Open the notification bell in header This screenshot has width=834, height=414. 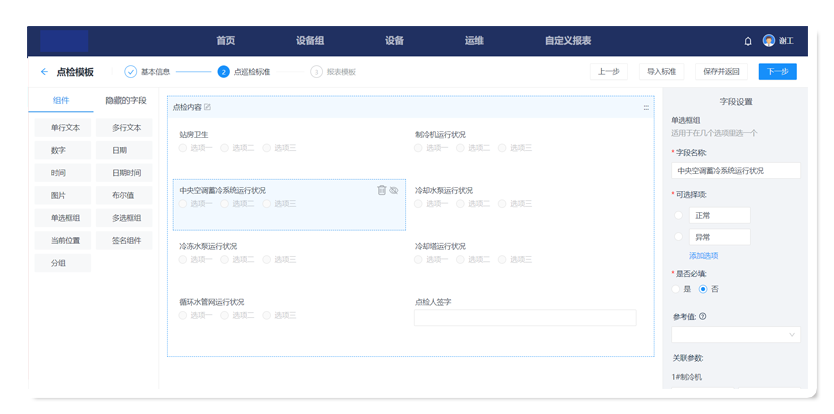tap(748, 41)
